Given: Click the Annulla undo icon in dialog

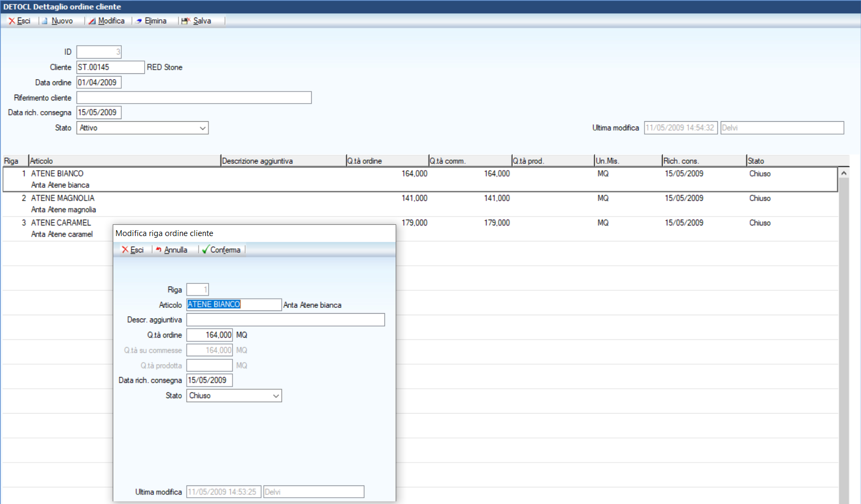Looking at the screenshot, I should coord(158,250).
